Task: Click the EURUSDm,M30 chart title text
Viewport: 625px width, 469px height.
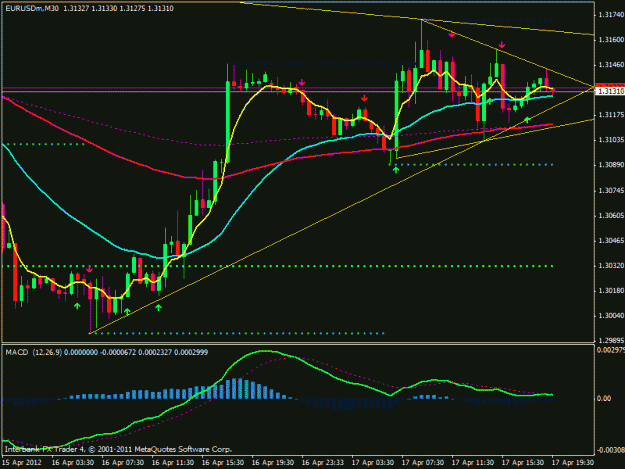Action: [x=31, y=8]
